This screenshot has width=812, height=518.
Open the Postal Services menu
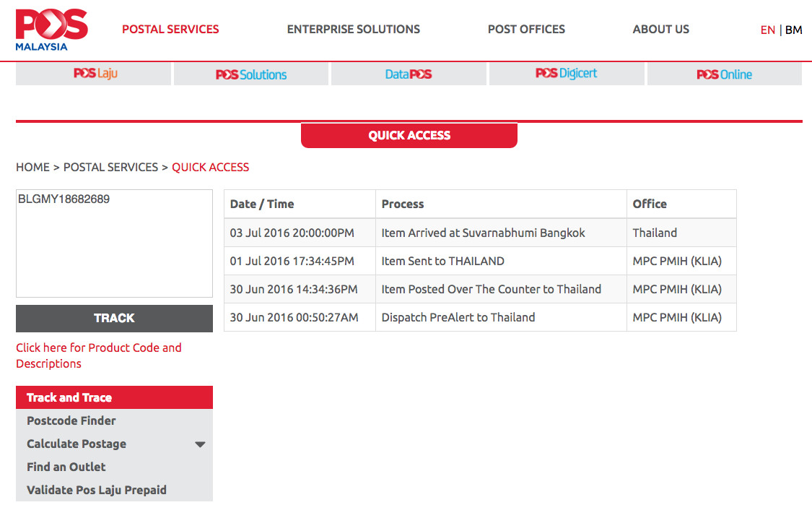pos(170,30)
